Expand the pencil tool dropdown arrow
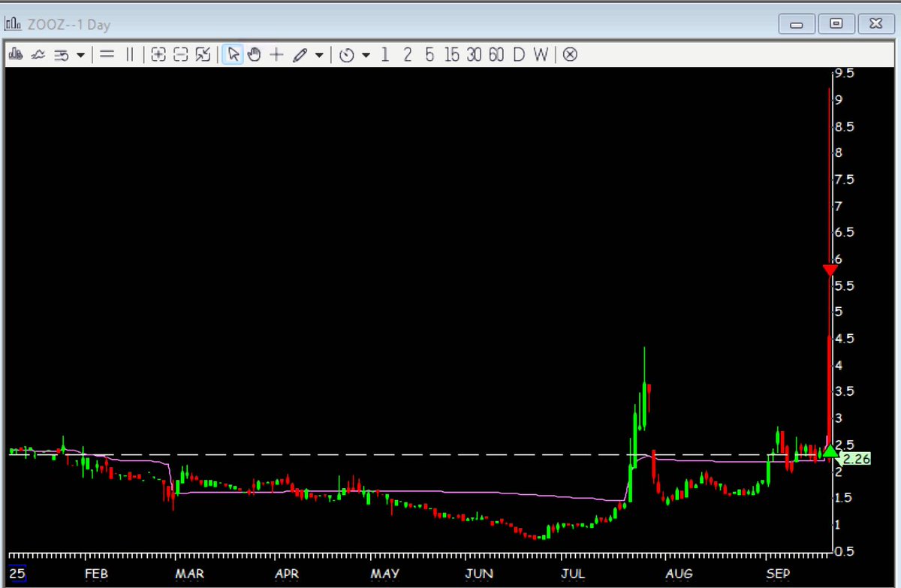Image resolution: width=901 pixels, height=588 pixels. coord(319,56)
